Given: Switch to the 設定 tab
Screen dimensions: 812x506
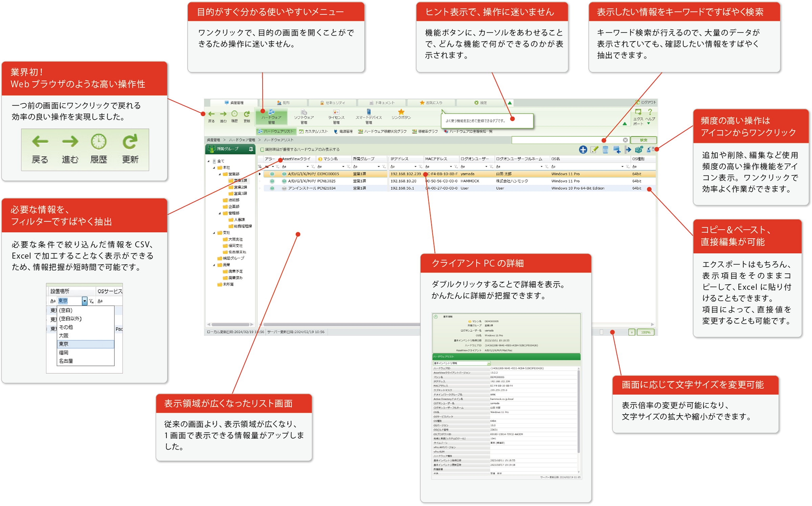Looking at the screenshot, I should 480,103.
